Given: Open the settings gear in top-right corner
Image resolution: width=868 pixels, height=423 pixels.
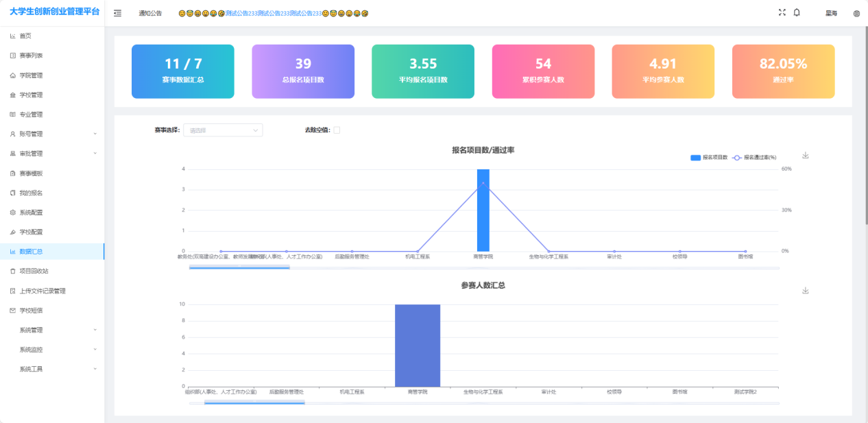Looking at the screenshot, I should (856, 13).
